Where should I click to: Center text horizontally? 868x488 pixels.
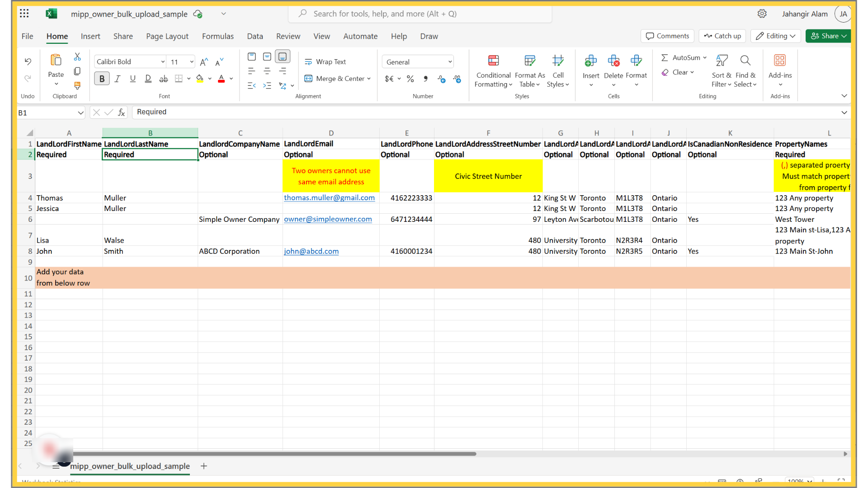click(x=267, y=71)
